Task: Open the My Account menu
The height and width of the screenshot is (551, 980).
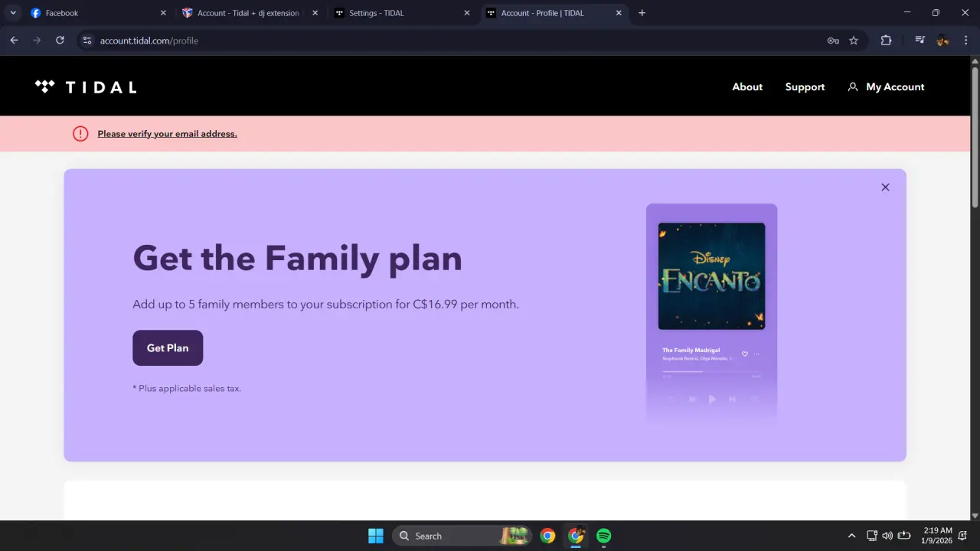Action: [886, 87]
